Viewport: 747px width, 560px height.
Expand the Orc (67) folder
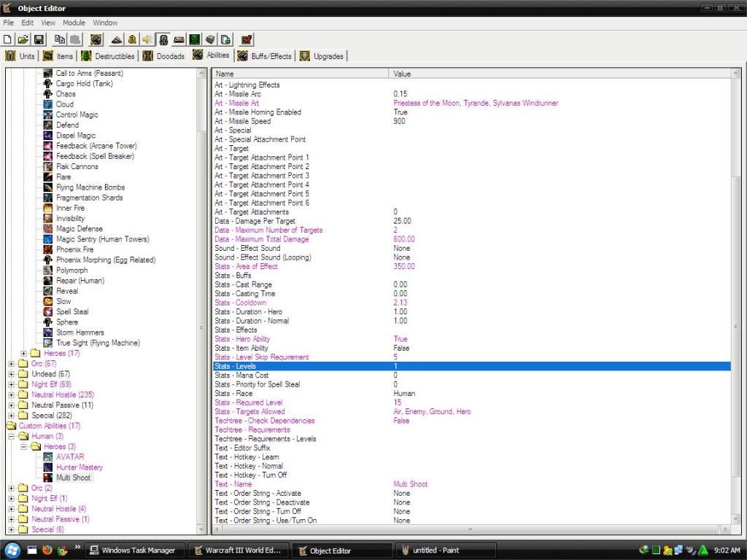click(x=11, y=364)
